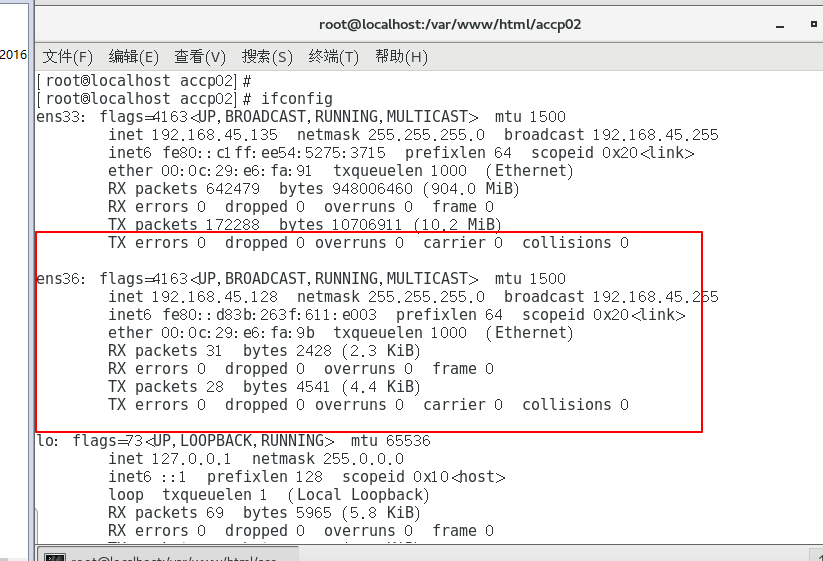The image size is (823, 561).
Task: Click the window title root@localhost:/var/www/html/accp02
Action: (450, 25)
